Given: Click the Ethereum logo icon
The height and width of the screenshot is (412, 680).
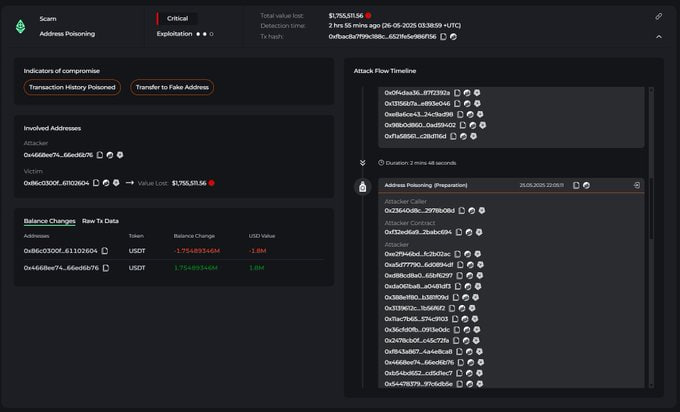Looking at the screenshot, I should pos(20,26).
